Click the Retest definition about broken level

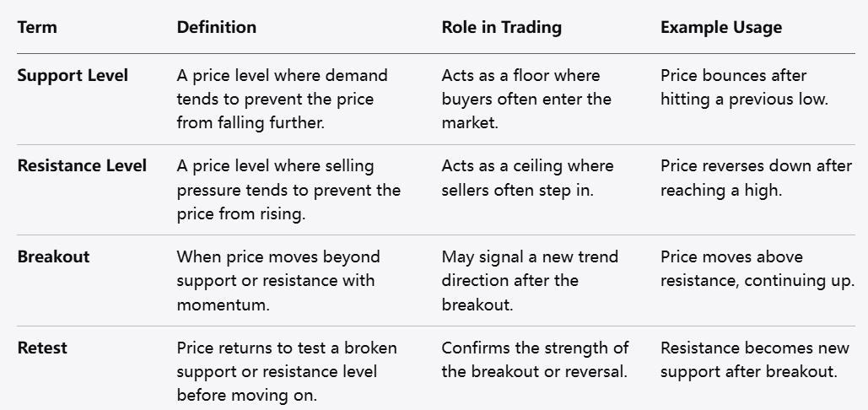point(286,371)
